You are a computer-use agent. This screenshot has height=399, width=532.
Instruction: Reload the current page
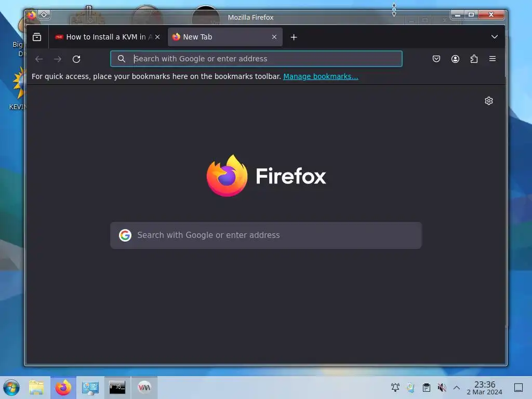point(76,59)
